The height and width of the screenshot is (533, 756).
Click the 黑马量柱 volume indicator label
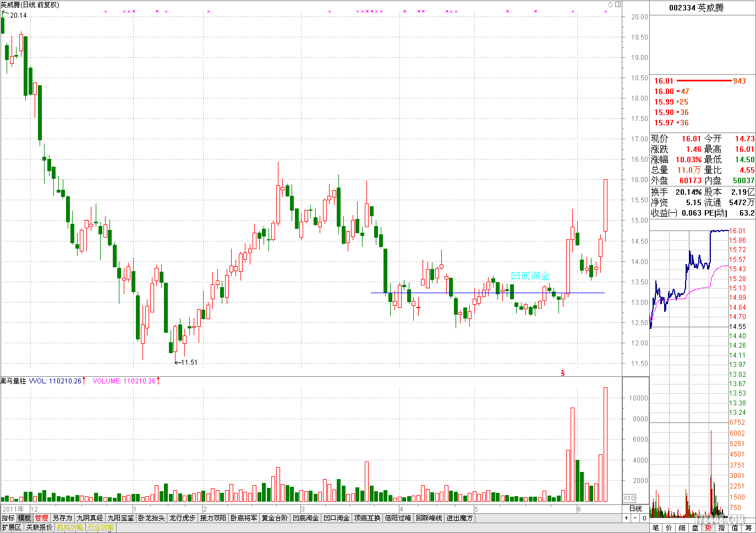pos(13,381)
